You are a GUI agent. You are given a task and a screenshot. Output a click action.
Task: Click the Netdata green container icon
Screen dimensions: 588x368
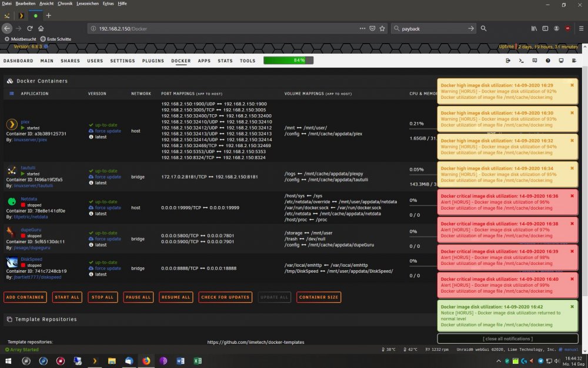(x=12, y=201)
